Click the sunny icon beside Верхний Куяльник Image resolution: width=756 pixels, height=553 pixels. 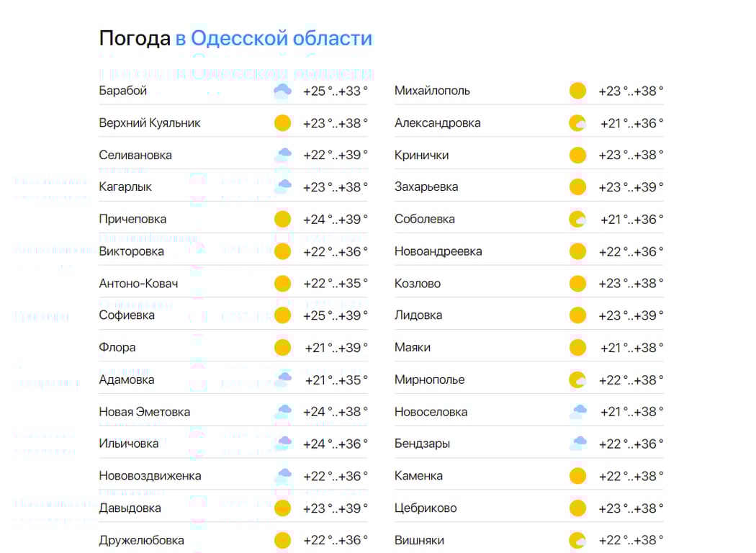(x=282, y=122)
